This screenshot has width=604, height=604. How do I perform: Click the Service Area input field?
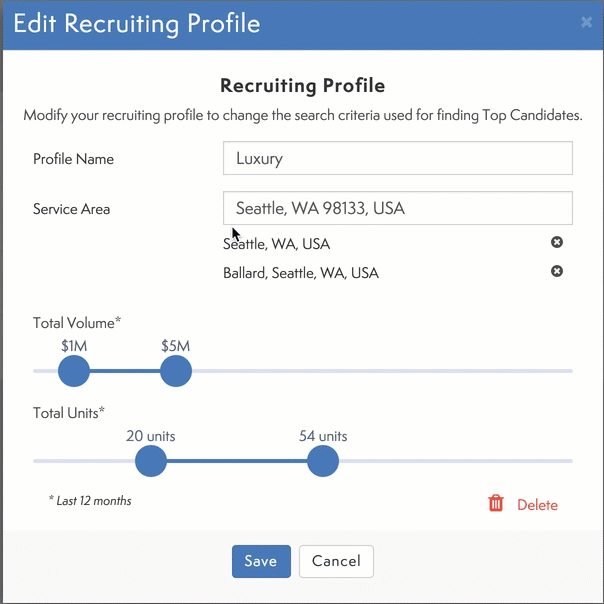click(398, 208)
